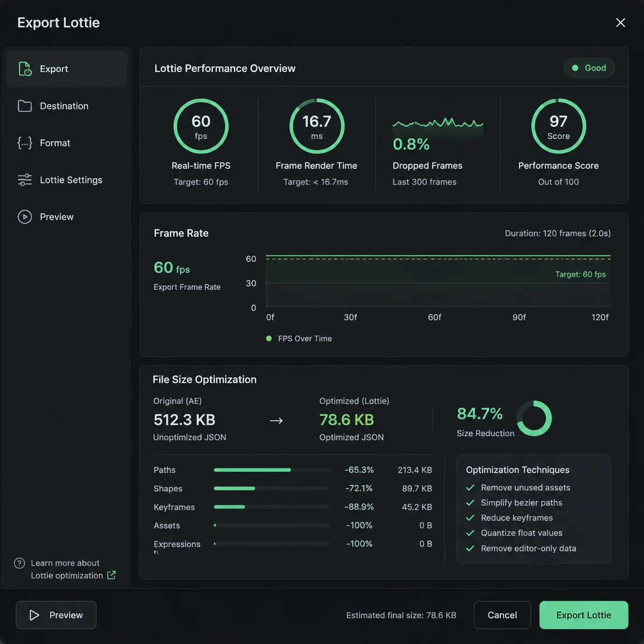Click the external link icon beside Lottie optimization
The width and height of the screenshot is (644, 644).
112,575
